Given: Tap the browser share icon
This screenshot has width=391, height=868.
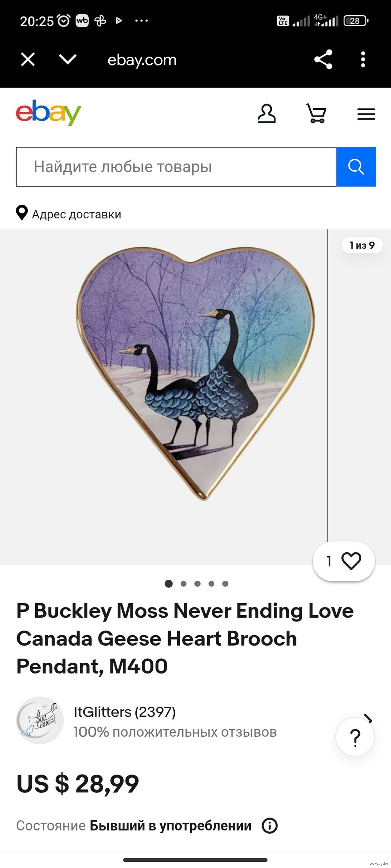Looking at the screenshot, I should pos(323,59).
